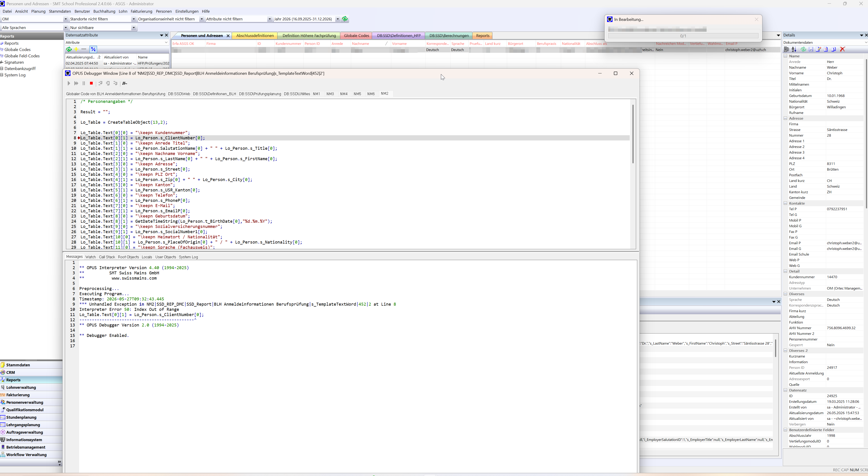Image resolution: width=868 pixels, height=476 pixels.
Task: Toggle the 1/1 button in Datensatzattribute toolbar
Action: (93, 49)
